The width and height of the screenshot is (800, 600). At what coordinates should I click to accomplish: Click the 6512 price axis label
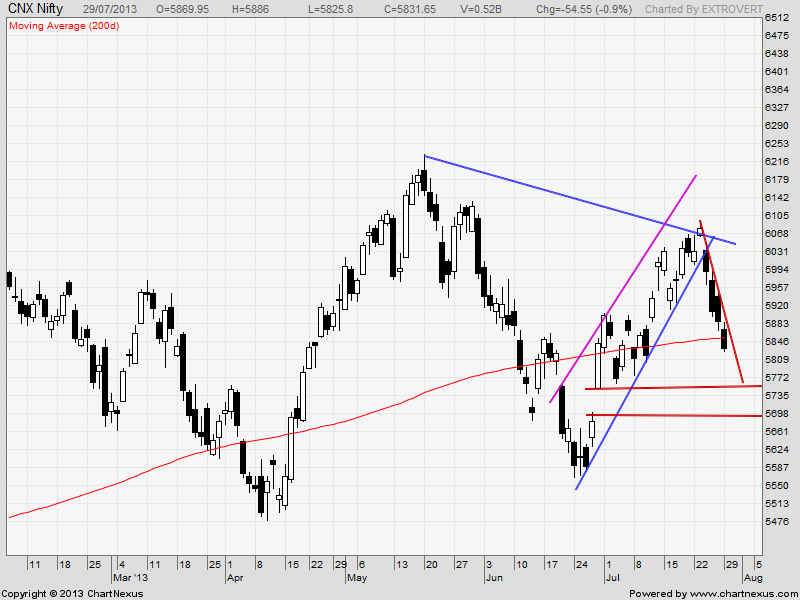coord(776,18)
